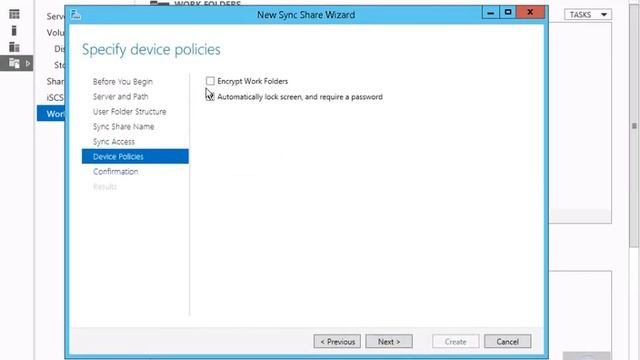Select the Work Folders item in Server Manager
The image size is (640, 360).
coord(51,113)
